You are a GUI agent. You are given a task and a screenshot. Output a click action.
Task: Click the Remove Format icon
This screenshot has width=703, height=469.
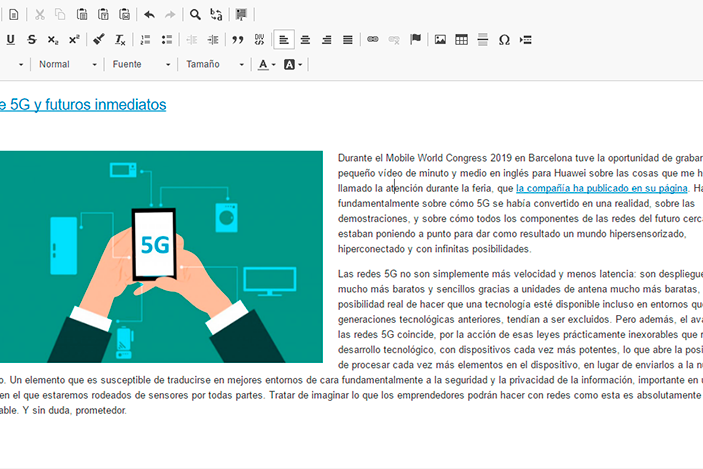(x=120, y=40)
